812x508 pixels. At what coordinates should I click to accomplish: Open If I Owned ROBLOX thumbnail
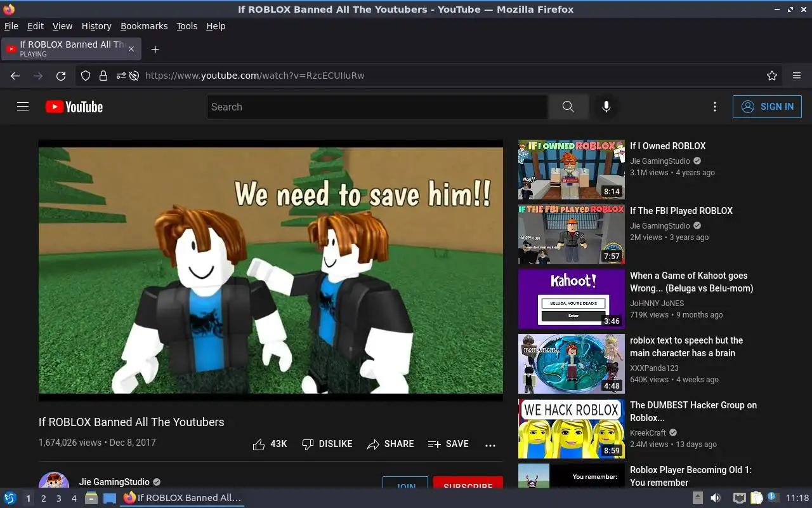pos(572,170)
